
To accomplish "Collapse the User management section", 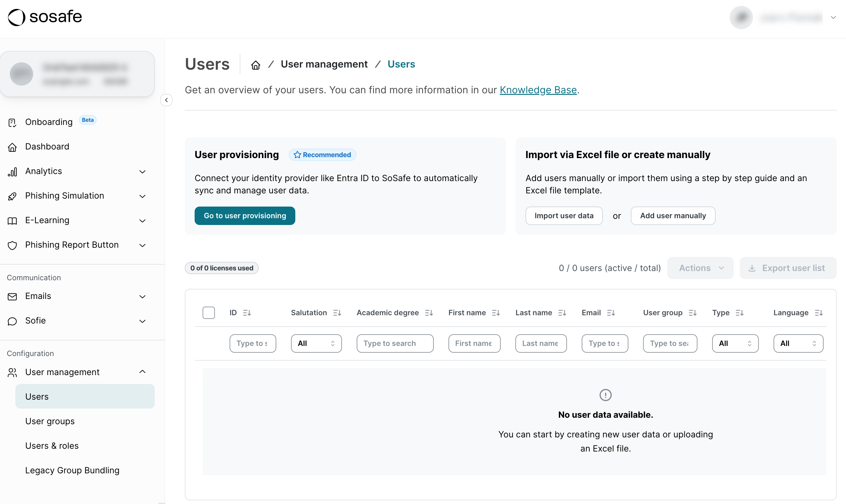I will tap(142, 372).
